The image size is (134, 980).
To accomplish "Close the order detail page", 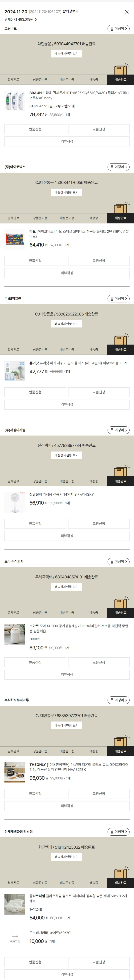I will [x=127, y=12].
